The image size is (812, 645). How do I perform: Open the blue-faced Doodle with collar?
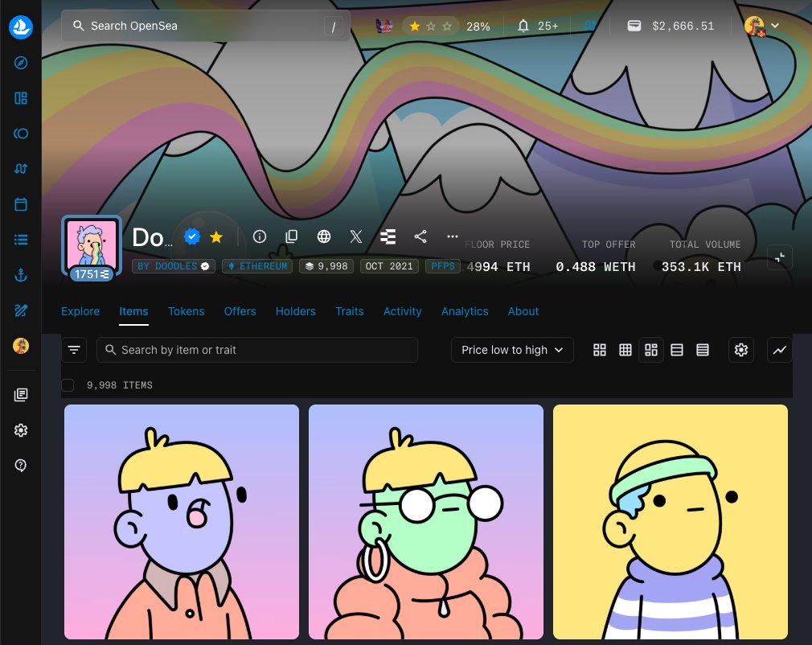(x=182, y=522)
